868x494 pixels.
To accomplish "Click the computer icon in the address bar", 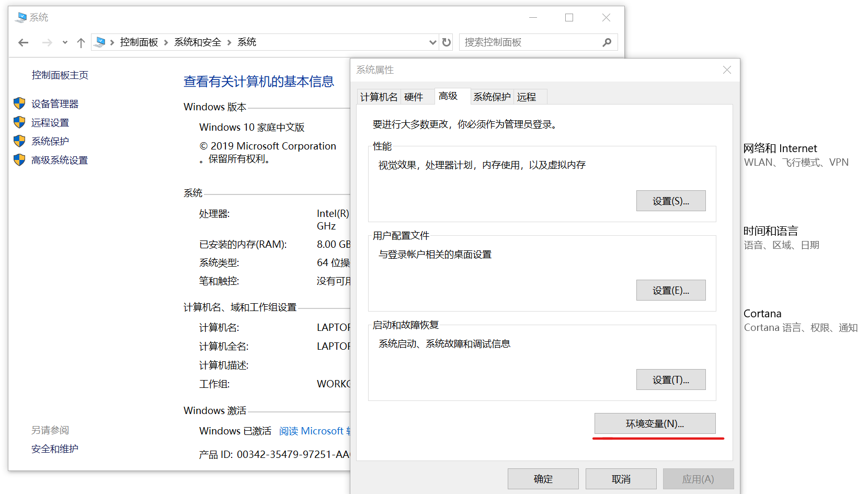I will (x=99, y=42).
